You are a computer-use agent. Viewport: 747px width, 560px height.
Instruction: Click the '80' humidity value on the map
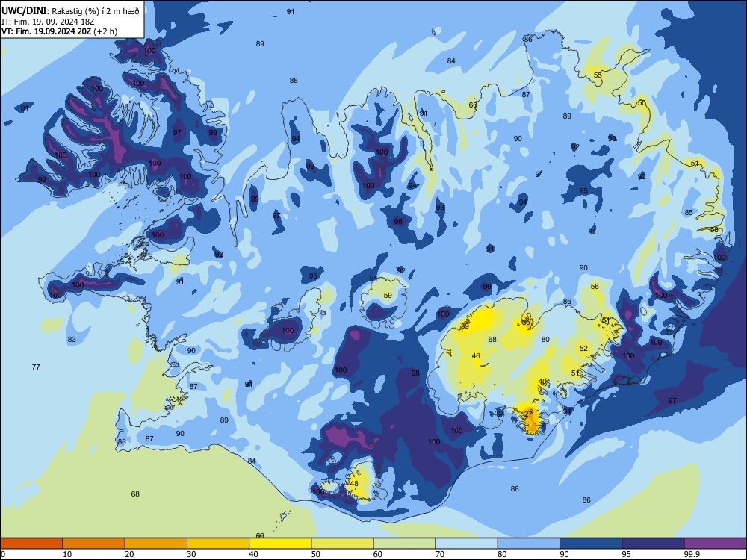(x=545, y=340)
